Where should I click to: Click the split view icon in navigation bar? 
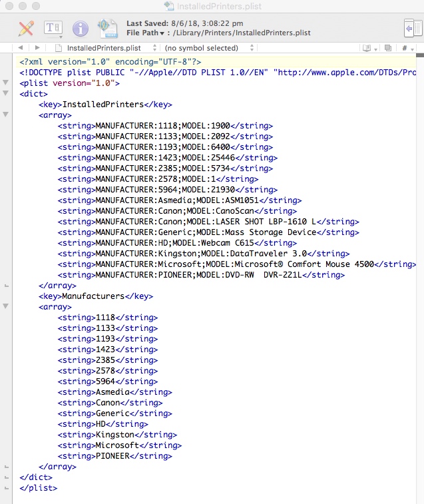388,48
